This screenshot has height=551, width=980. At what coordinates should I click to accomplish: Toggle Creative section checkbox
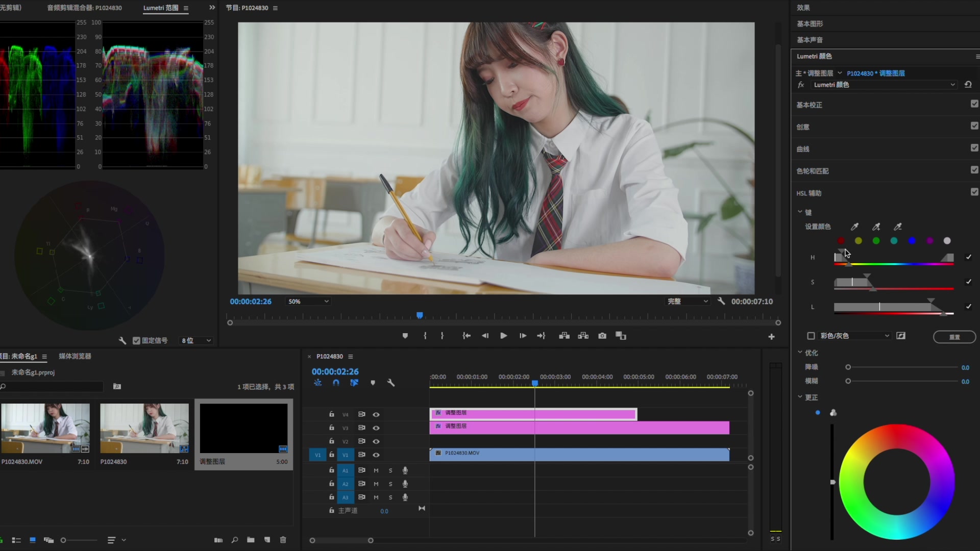click(x=974, y=126)
